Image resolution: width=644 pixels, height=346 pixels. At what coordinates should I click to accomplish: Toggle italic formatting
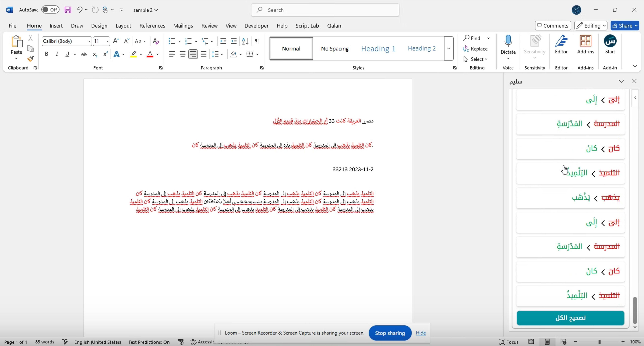click(x=57, y=54)
